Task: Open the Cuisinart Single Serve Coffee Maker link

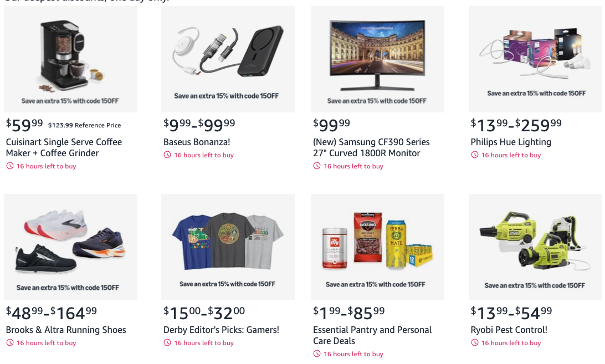Action: (x=64, y=147)
